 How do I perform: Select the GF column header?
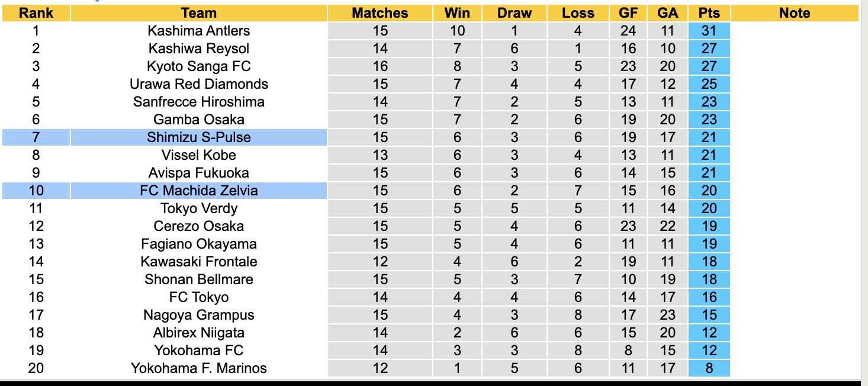(x=628, y=13)
